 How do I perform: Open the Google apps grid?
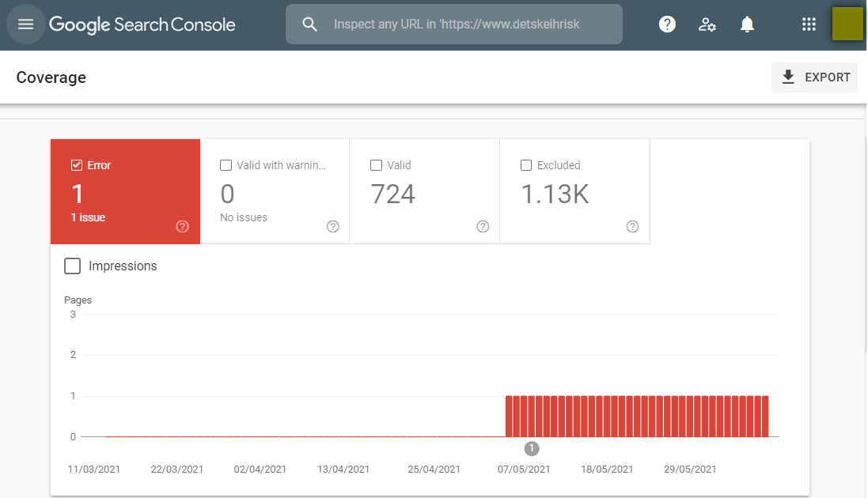809,25
